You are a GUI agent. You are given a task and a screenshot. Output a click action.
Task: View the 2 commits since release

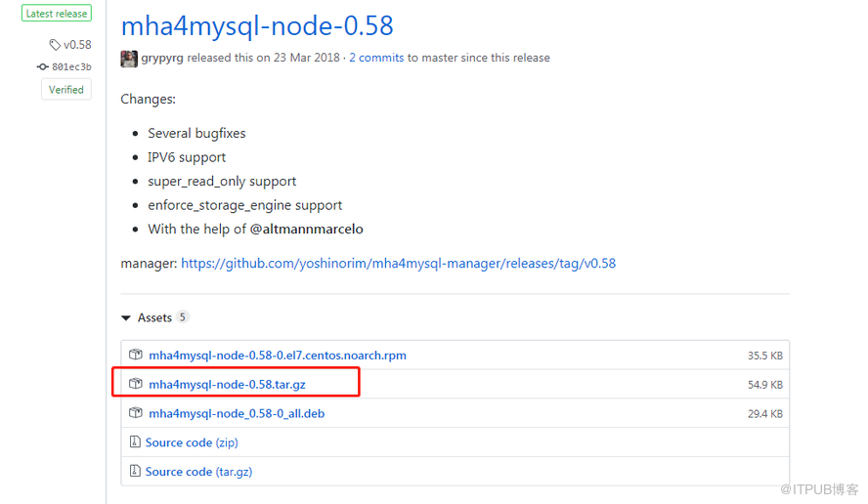coord(376,58)
